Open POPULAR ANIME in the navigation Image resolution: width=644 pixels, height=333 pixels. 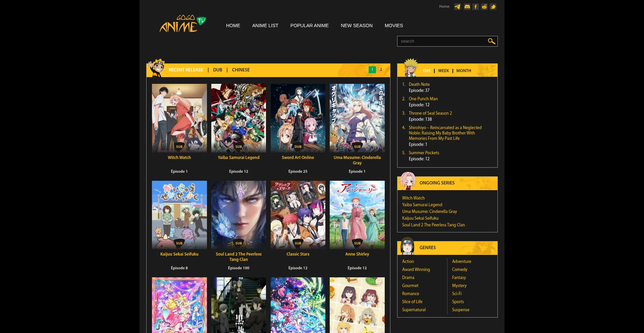(x=310, y=25)
